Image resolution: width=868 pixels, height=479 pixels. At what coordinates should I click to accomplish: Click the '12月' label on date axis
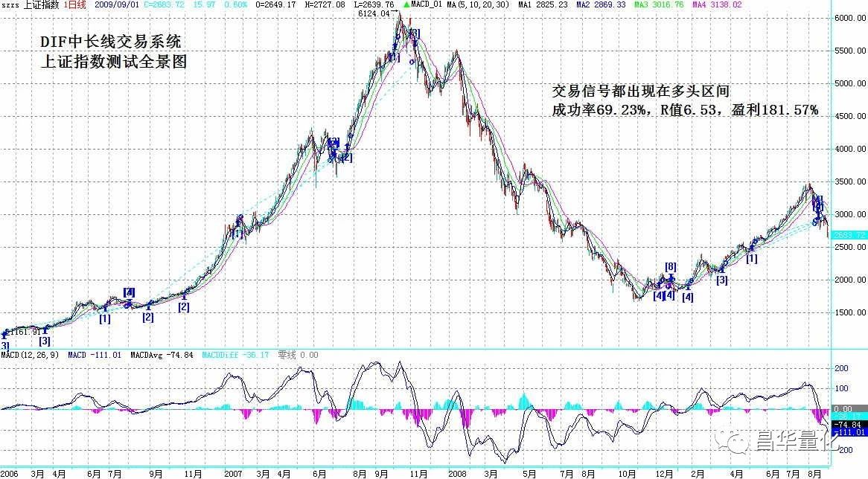click(664, 474)
